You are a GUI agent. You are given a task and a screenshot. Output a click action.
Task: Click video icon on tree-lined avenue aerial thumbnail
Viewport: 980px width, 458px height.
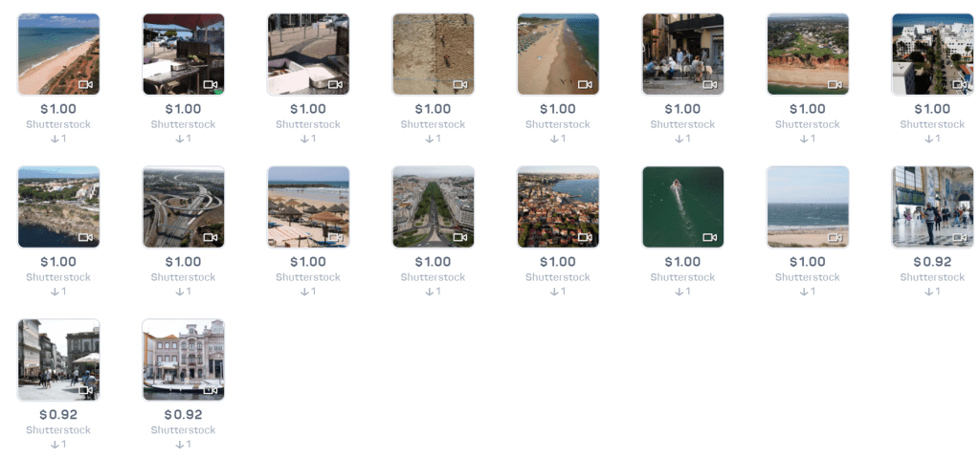tap(460, 237)
